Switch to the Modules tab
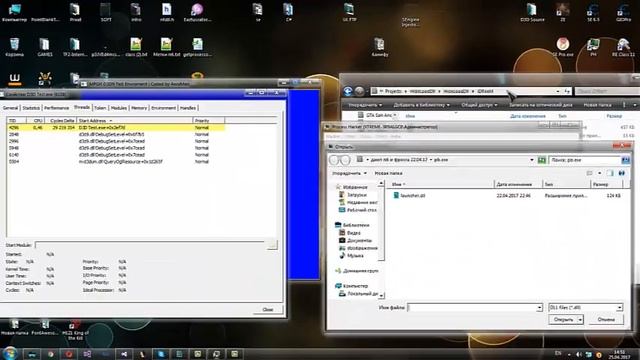This screenshot has width=640, height=360. [x=119, y=108]
